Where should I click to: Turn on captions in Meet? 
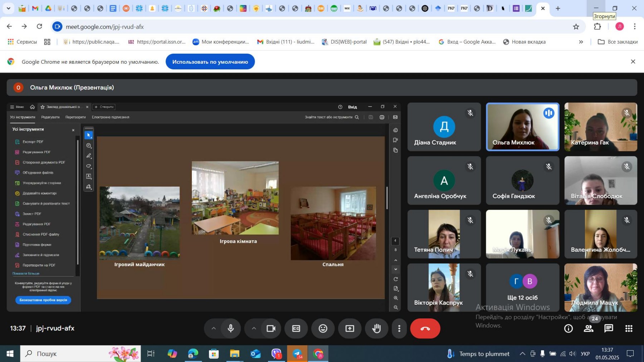[x=296, y=328]
